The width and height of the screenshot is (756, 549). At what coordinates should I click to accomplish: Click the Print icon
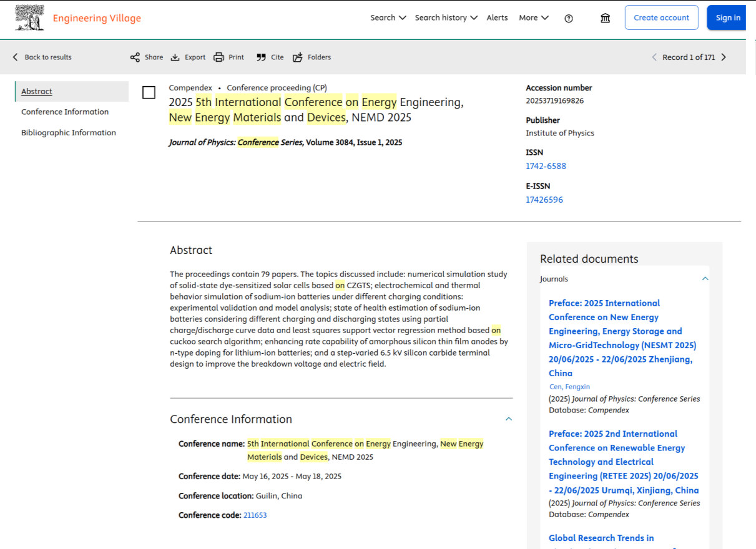(218, 57)
